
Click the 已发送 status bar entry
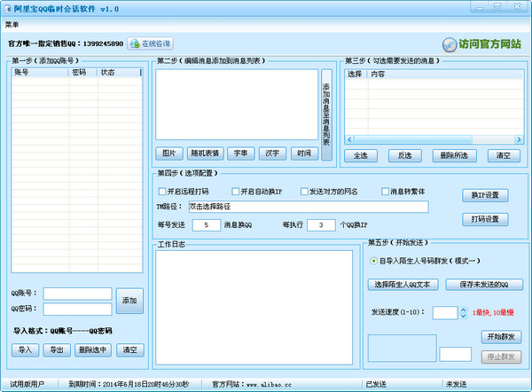pyautogui.click(x=376, y=384)
